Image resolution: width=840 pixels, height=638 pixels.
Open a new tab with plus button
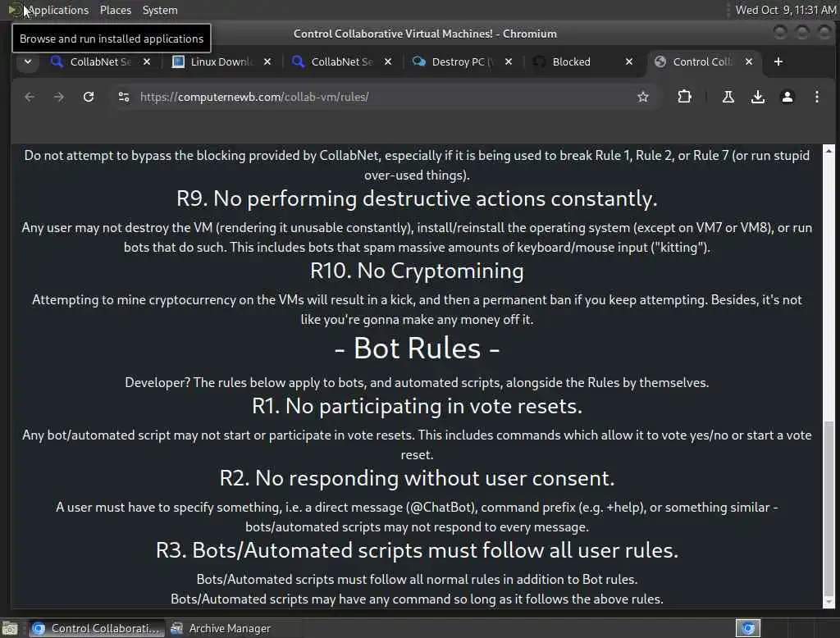pos(778,62)
